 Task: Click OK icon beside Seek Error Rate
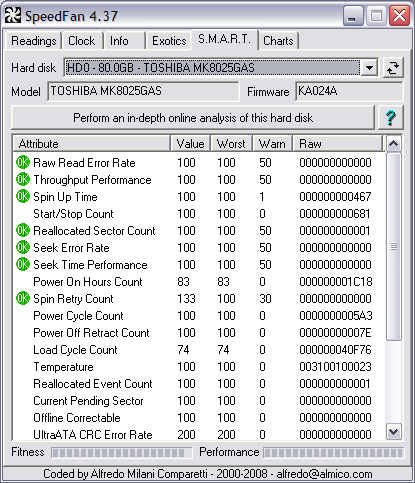click(x=23, y=247)
